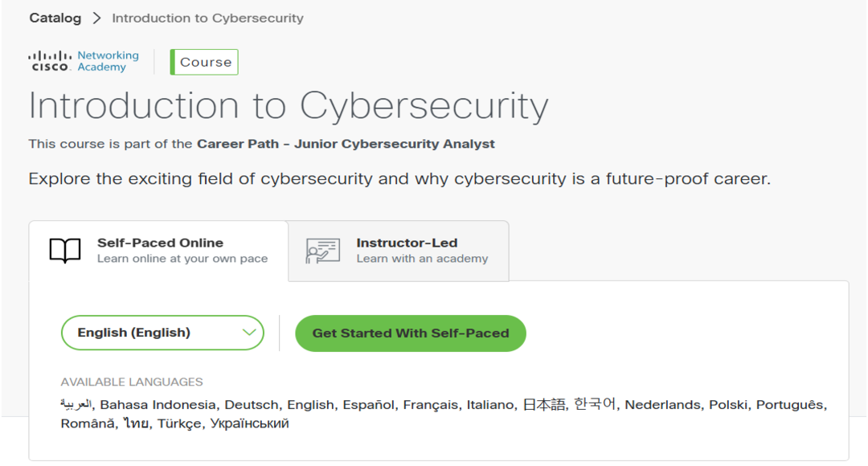Expand the language selector chevron arrow

pyautogui.click(x=249, y=333)
